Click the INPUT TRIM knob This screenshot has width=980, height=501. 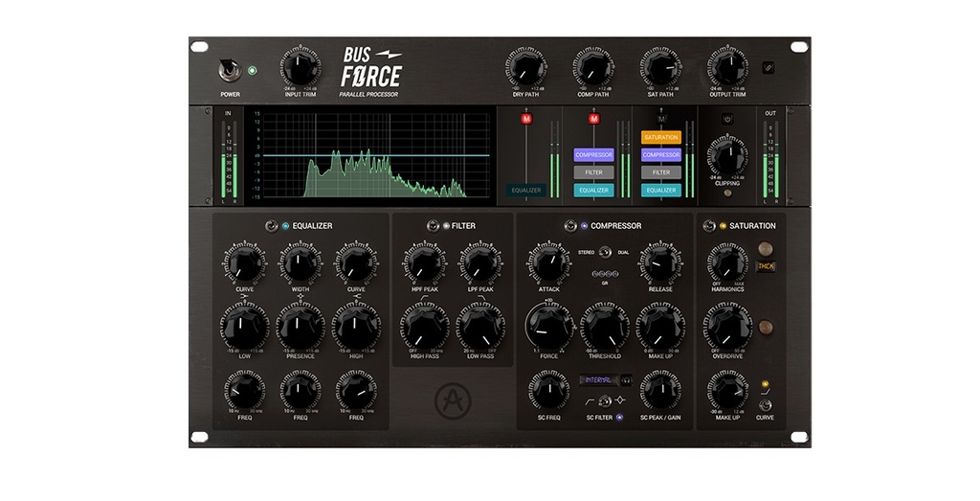[x=300, y=67]
